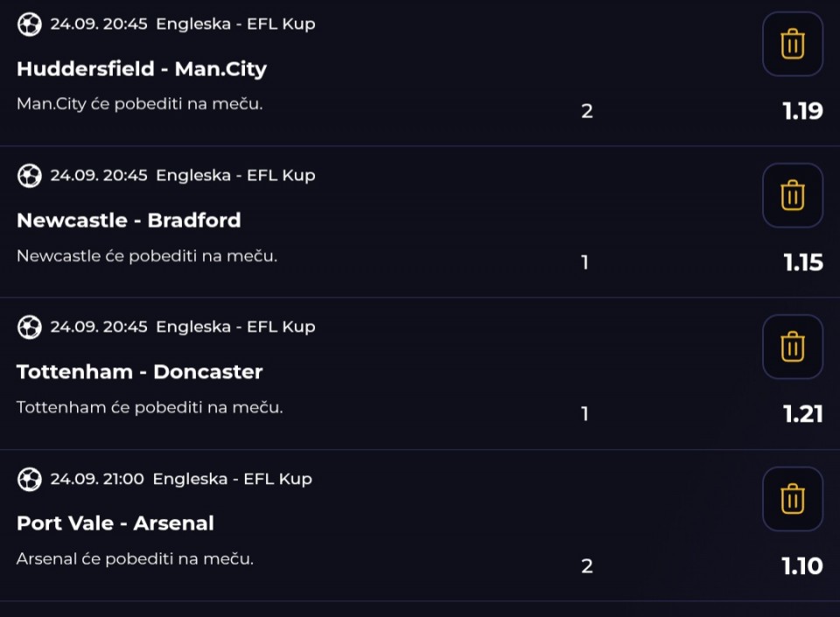The height and width of the screenshot is (617, 840).
Task: Open the Huddersfield - Man.City match title
Action: coord(142,69)
